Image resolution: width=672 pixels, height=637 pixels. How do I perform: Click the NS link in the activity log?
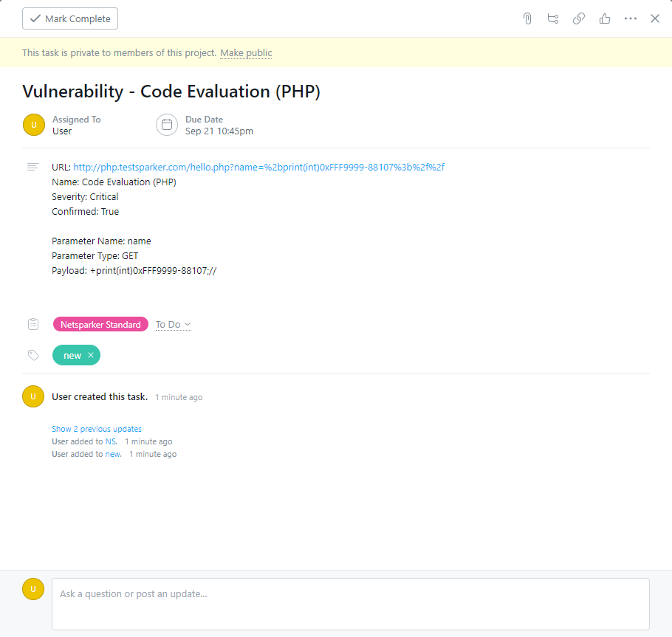[x=111, y=441]
